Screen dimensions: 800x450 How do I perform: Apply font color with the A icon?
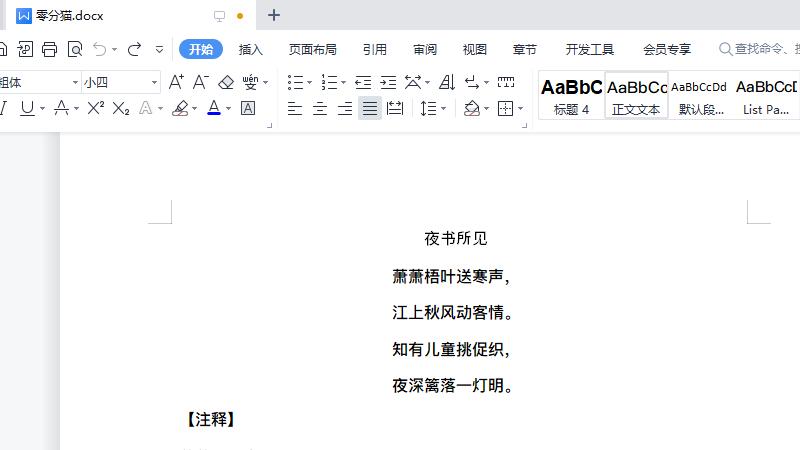tap(214, 108)
